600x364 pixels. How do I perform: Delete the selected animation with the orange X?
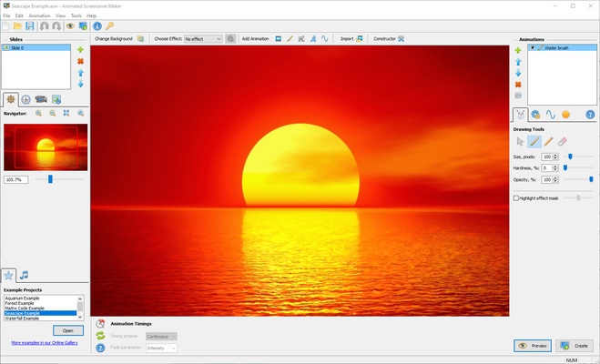518,84
